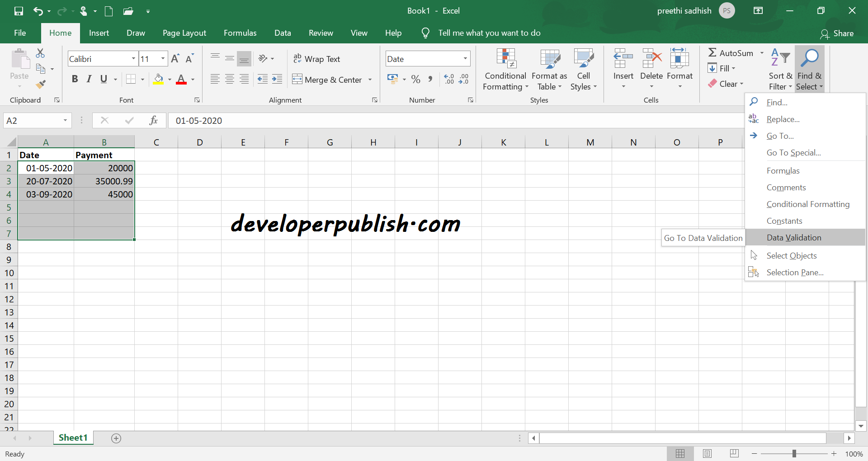Viewport: 868px width, 461px height.
Task: Open the AutoSum function
Action: pos(731,52)
